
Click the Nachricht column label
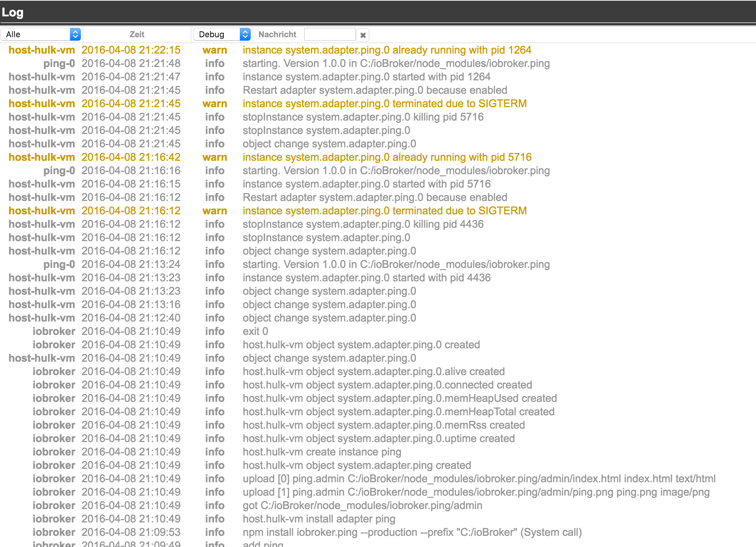pyautogui.click(x=277, y=34)
